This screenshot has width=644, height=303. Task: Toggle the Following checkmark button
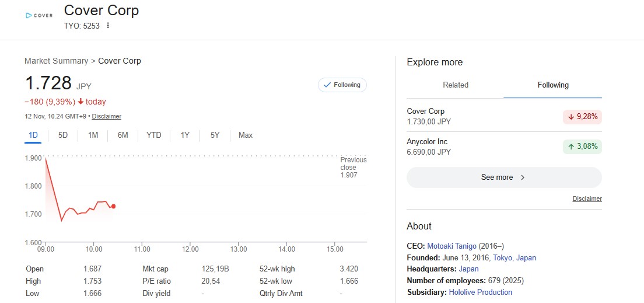point(342,85)
